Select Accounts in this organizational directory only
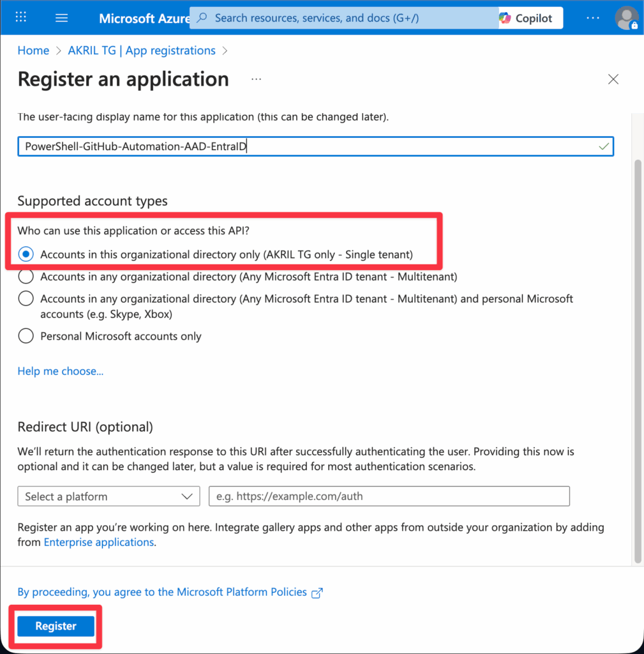 (26, 254)
